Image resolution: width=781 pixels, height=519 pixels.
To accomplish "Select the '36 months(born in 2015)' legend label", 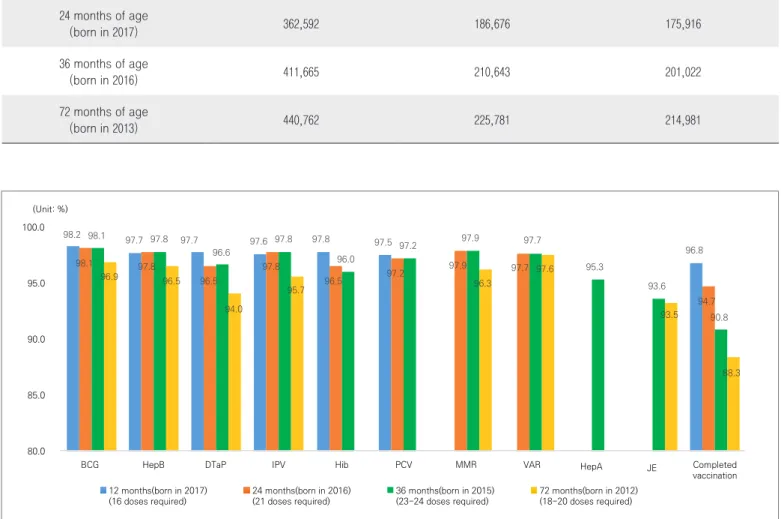I will coord(445,491).
